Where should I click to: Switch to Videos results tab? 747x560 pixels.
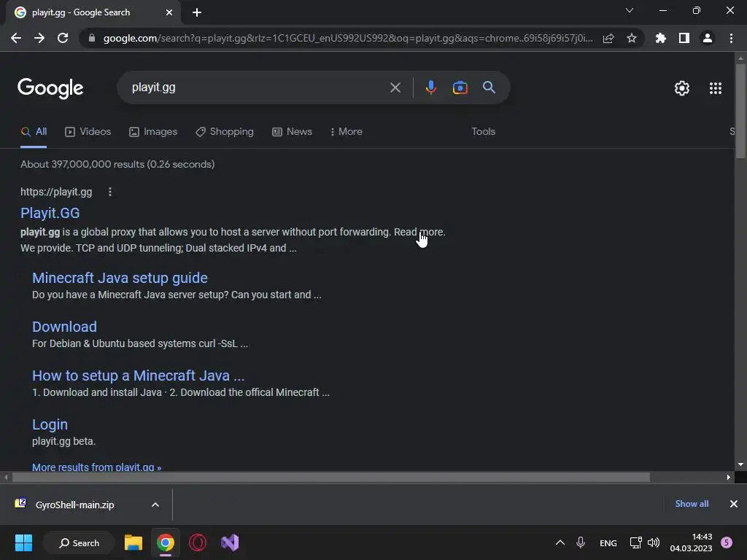click(x=88, y=132)
